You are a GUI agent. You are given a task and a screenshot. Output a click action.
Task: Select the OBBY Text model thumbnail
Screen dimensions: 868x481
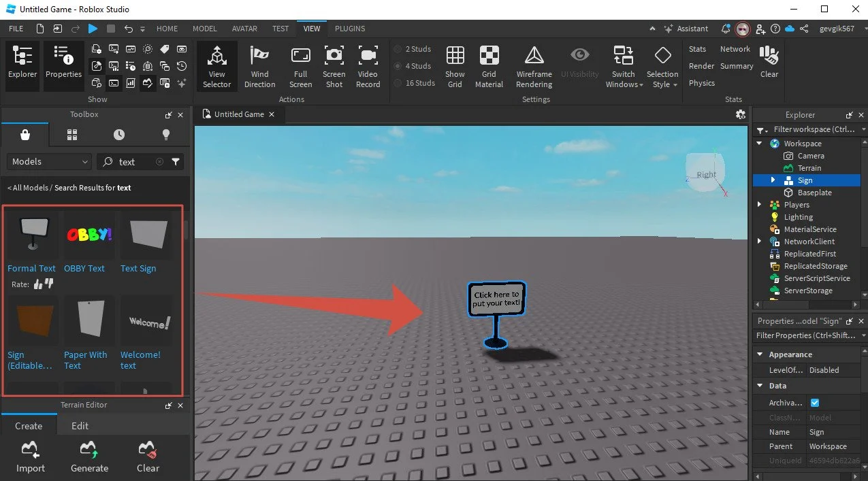89,236
